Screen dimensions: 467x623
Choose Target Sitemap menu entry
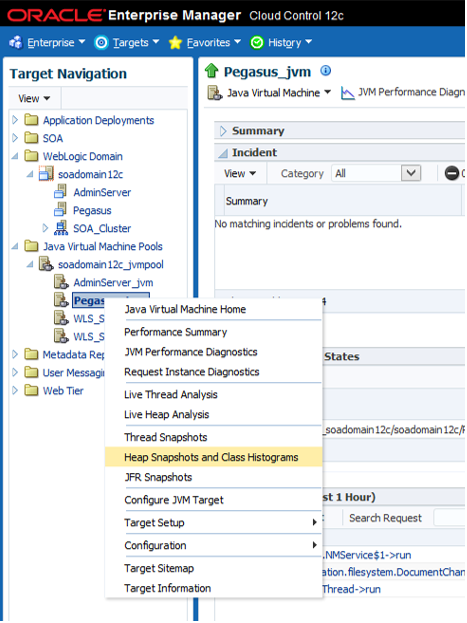coord(159,568)
